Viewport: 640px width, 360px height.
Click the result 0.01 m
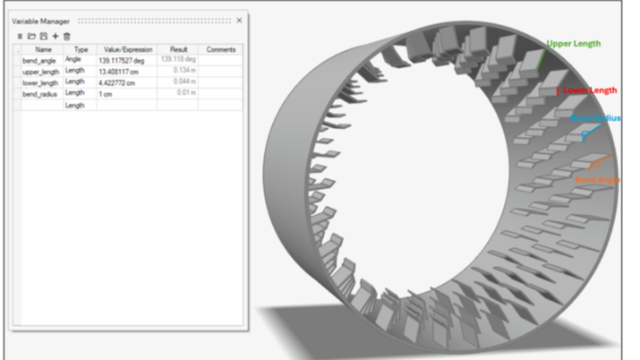coord(178,93)
